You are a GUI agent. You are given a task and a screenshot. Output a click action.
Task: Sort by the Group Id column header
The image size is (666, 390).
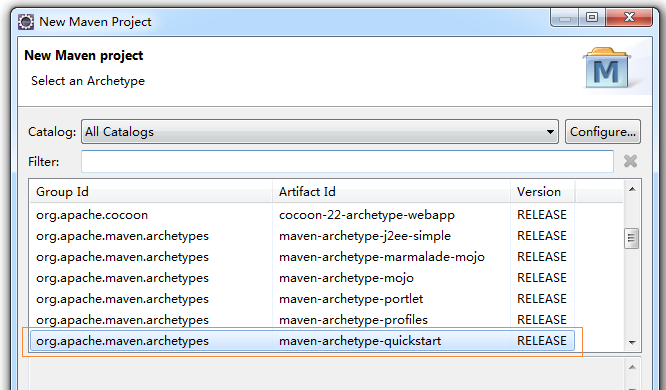[151, 192]
